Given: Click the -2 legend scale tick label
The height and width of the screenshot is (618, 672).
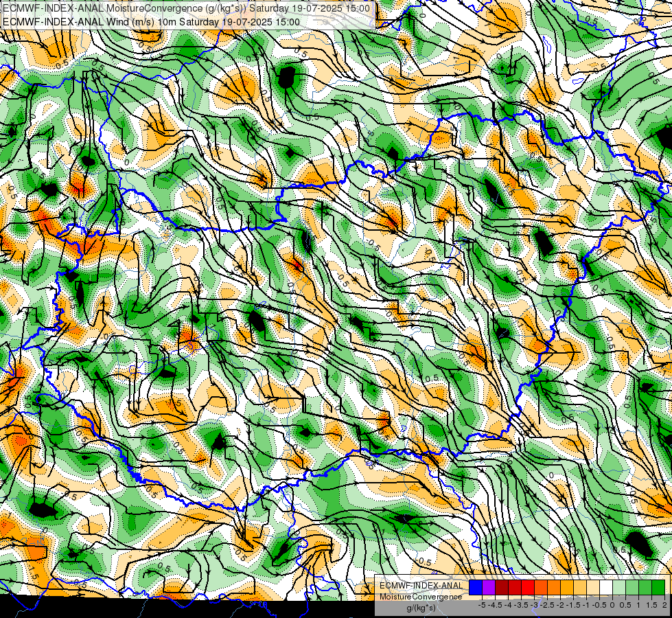Looking at the screenshot, I should (561, 605).
